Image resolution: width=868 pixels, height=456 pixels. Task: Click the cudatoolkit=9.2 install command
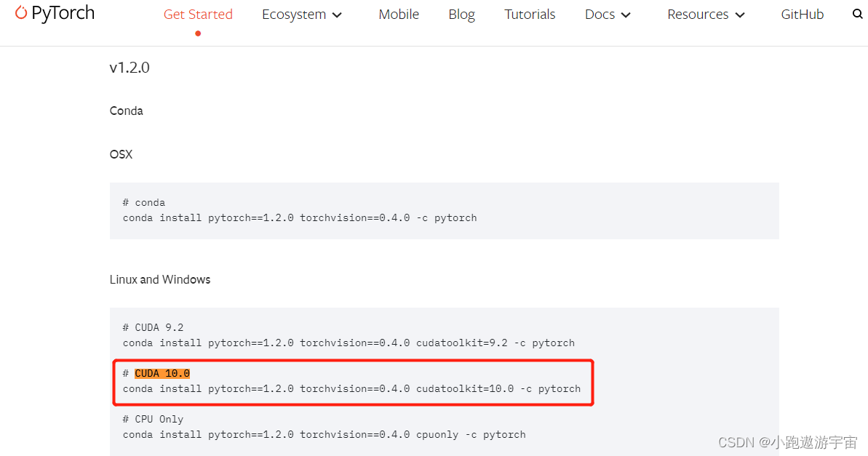point(349,343)
